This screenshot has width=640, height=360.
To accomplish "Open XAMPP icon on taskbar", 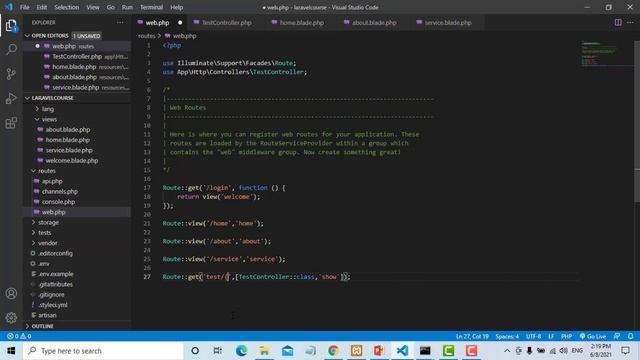I will pyautogui.click(x=356, y=351).
